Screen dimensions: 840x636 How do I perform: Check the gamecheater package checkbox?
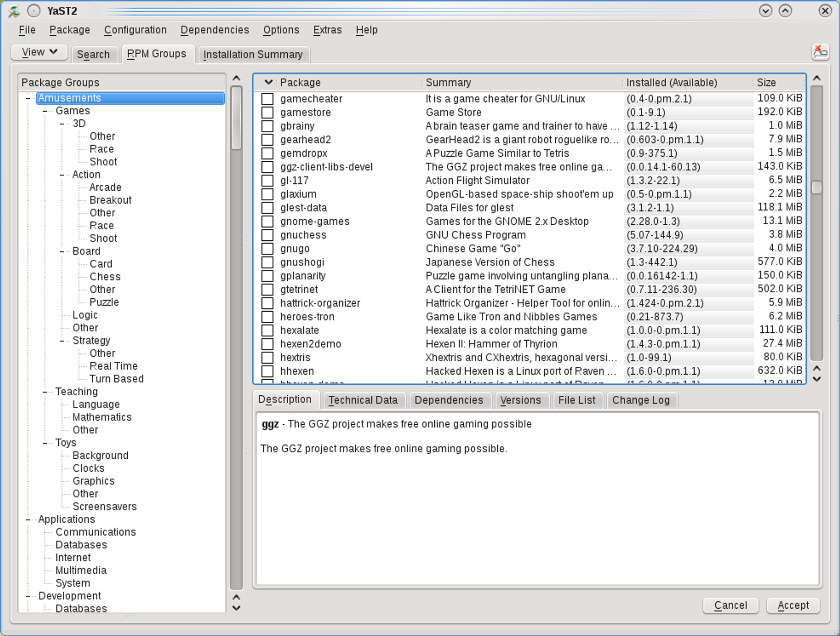pyautogui.click(x=268, y=99)
